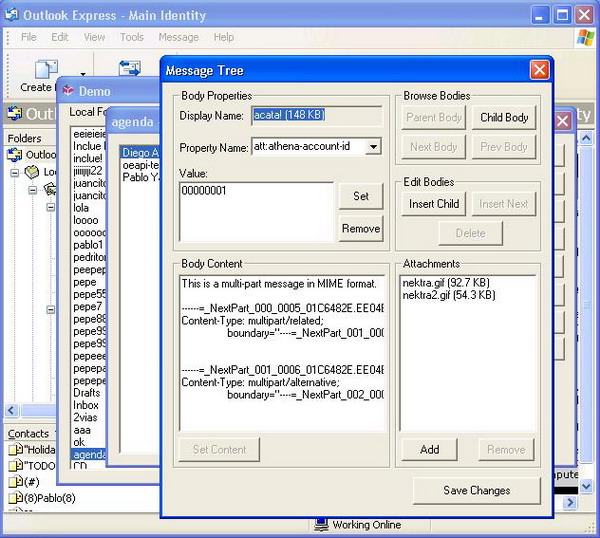Click main window scroll up arrow

click(586, 137)
